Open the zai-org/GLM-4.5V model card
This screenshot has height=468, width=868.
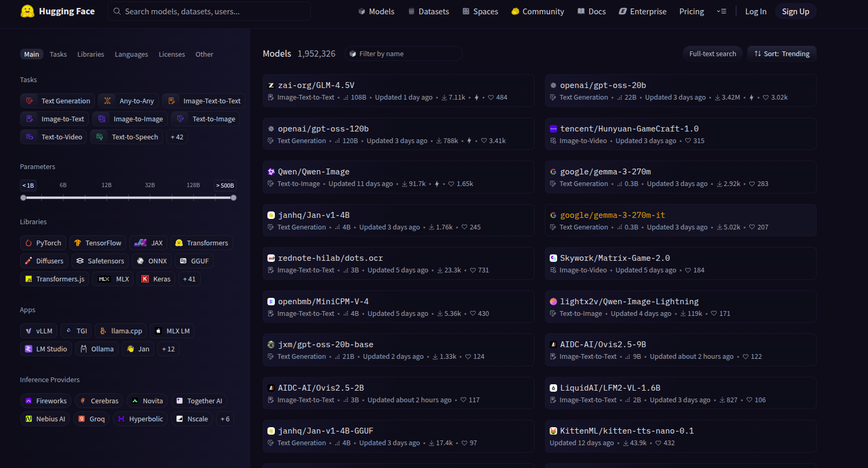pos(398,91)
